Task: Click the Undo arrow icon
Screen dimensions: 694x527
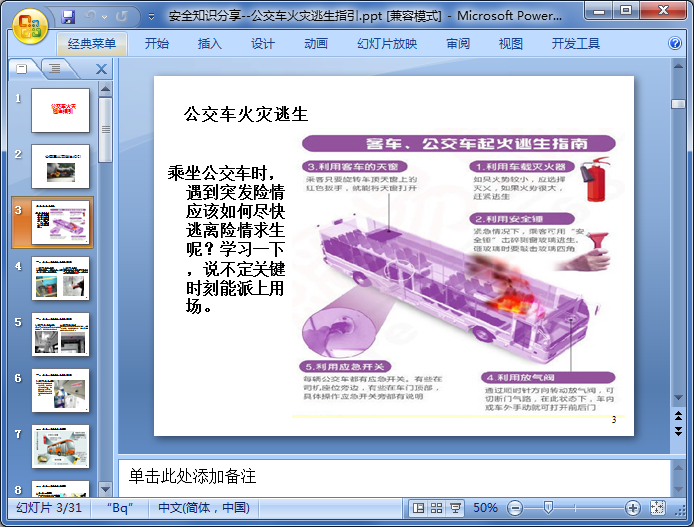Action: click(x=90, y=16)
